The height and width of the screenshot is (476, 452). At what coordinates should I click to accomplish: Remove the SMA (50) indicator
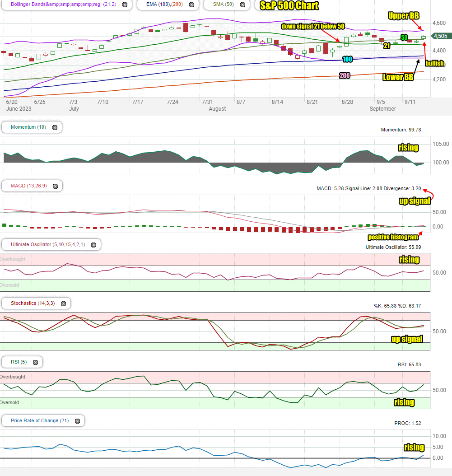(x=242, y=5)
